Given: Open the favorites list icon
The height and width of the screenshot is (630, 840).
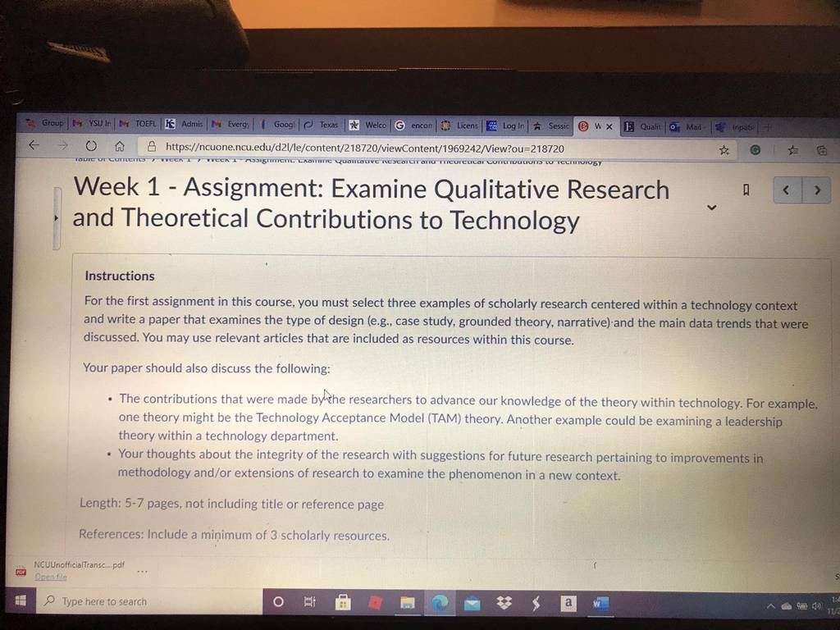Looking at the screenshot, I should pos(793,151).
